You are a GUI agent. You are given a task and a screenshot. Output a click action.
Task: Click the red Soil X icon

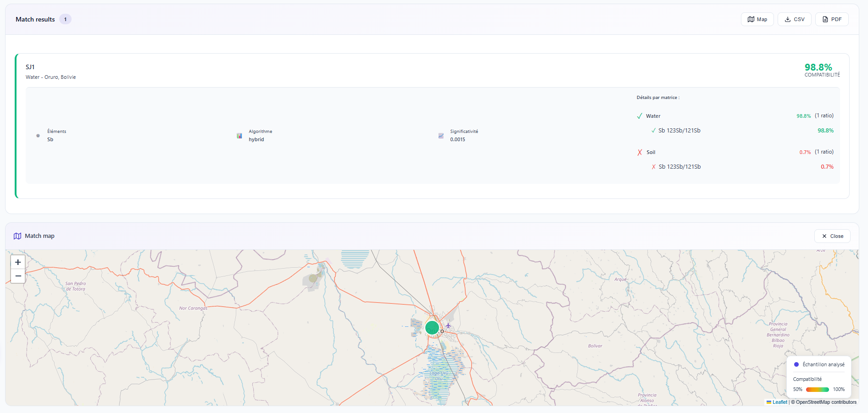[x=640, y=152]
